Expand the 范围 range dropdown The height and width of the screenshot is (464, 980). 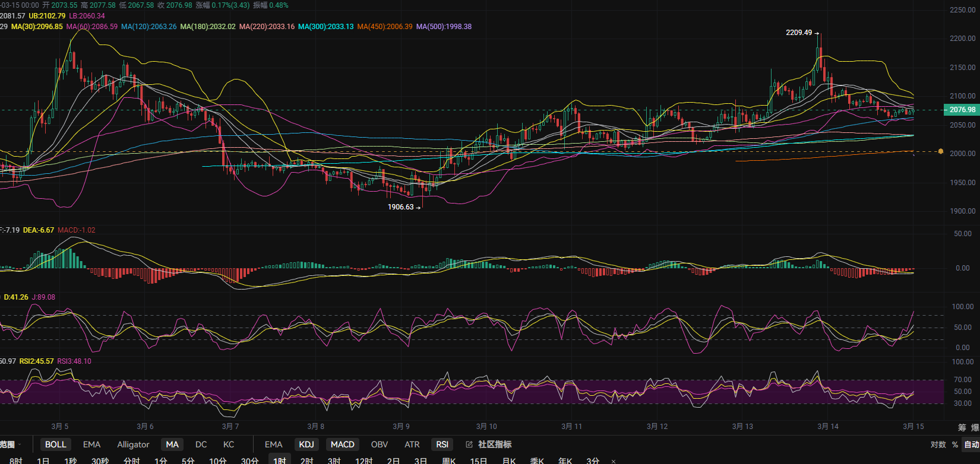(x=11, y=444)
